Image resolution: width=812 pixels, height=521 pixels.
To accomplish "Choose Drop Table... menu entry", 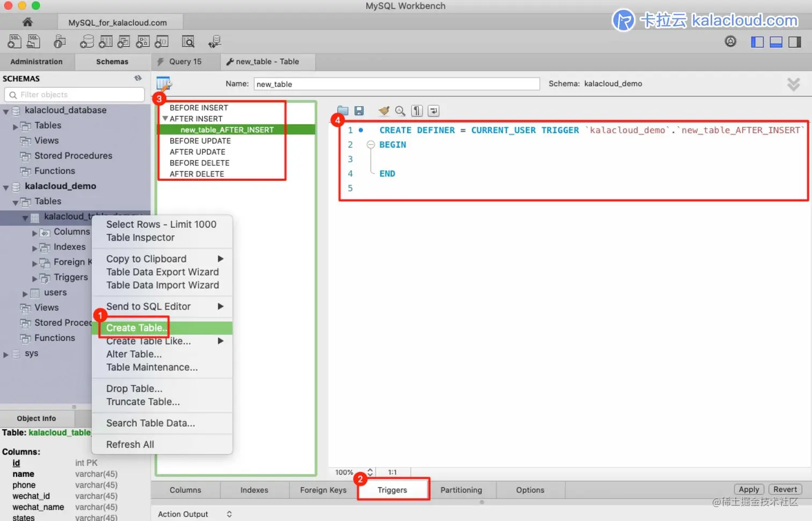I will (x=162, y=388).
